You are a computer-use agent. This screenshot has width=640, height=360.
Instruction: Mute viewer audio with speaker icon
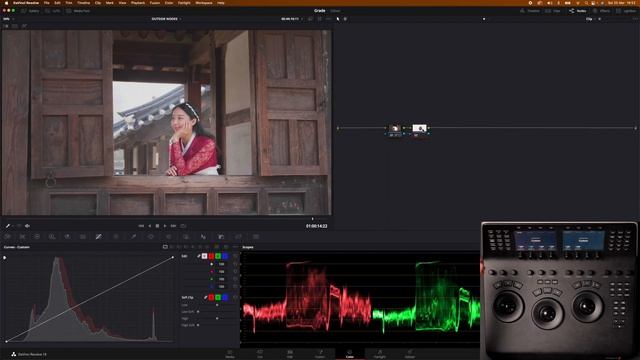click(x=27, y=226)
